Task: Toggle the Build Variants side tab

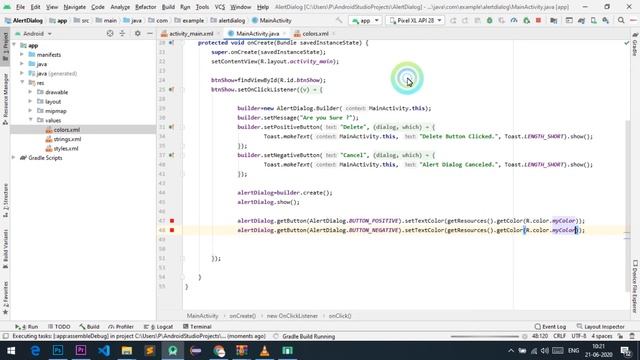Action: (5, 249)
